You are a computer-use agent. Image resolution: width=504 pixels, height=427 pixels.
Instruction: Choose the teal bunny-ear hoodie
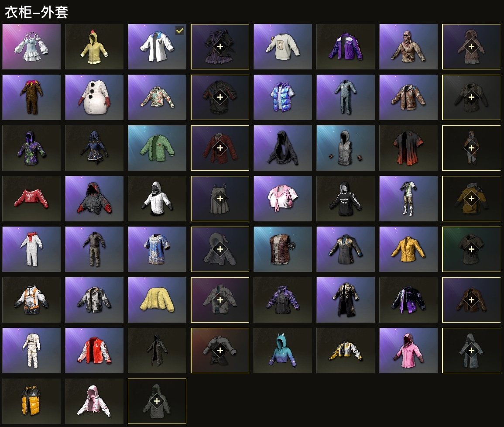282,351
